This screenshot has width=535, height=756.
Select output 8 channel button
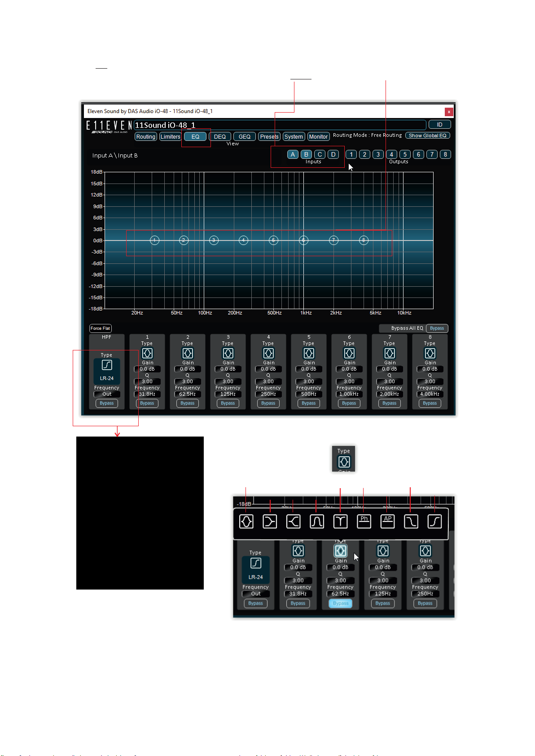coord(445,154)
